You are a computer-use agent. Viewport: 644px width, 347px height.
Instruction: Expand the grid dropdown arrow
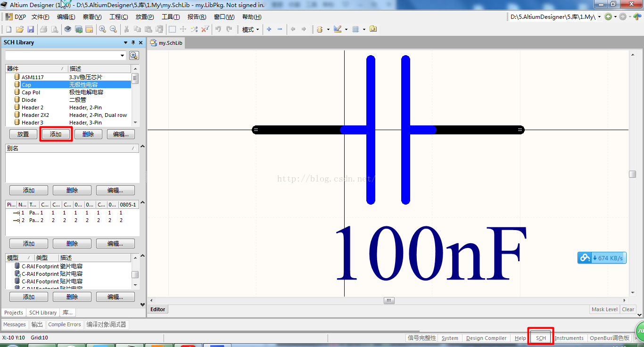pos(364,29)
